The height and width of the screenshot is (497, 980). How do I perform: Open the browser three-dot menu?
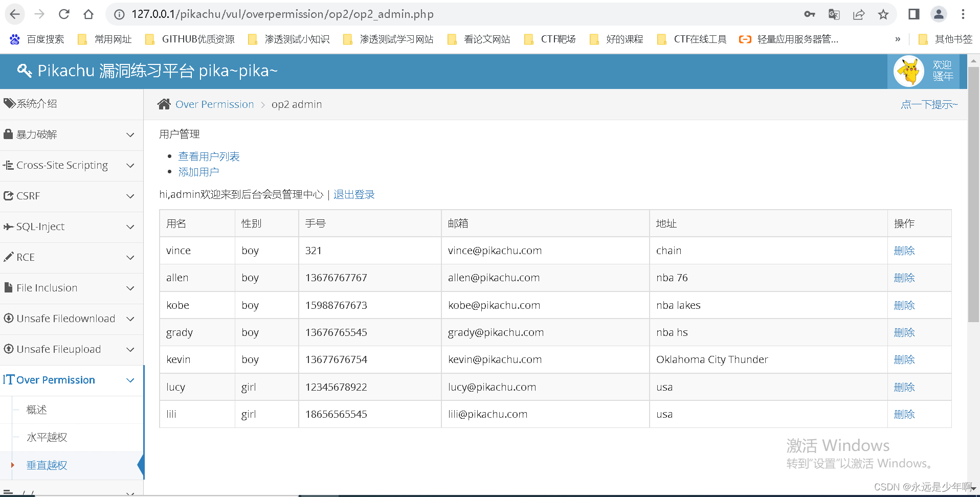pyautogui.click(x=963, y=14)
